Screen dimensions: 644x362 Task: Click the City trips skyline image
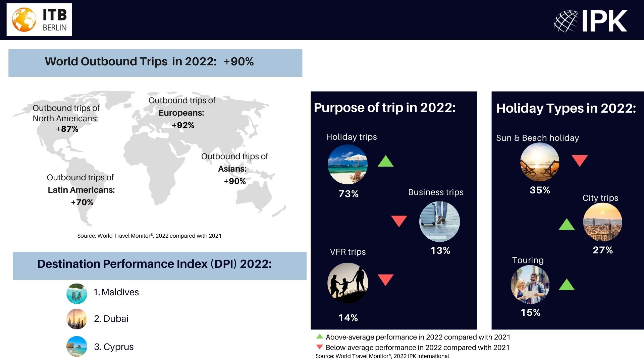point(602,222)
